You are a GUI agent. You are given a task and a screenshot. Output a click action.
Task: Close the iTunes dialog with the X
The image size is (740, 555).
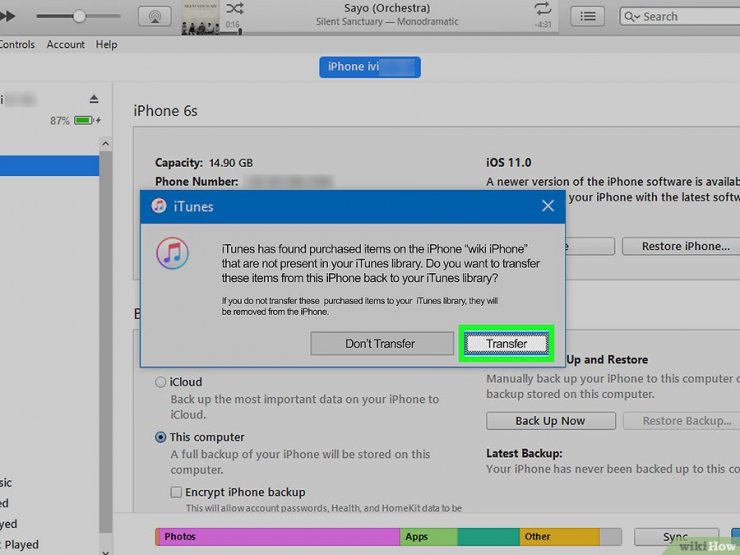click(x=547, y=206)
